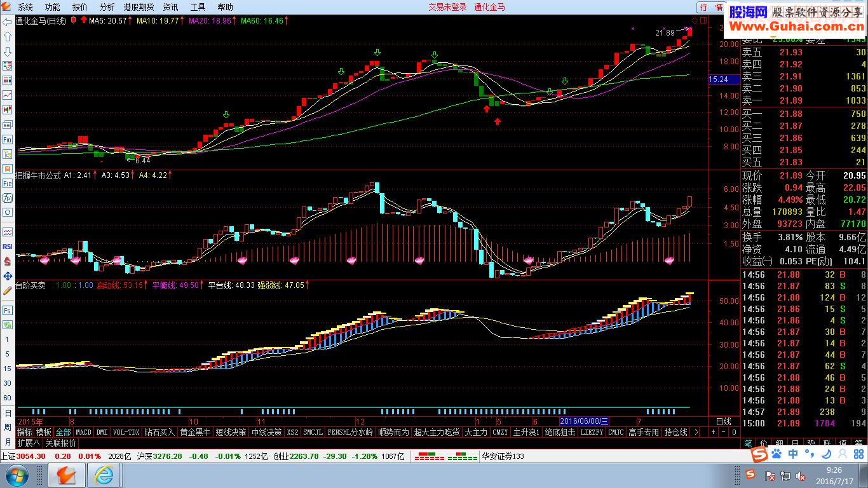The width and height of the screenshot is (868, 488).
Task: Open the 港股期货 menu
Action: pos(139,7)
